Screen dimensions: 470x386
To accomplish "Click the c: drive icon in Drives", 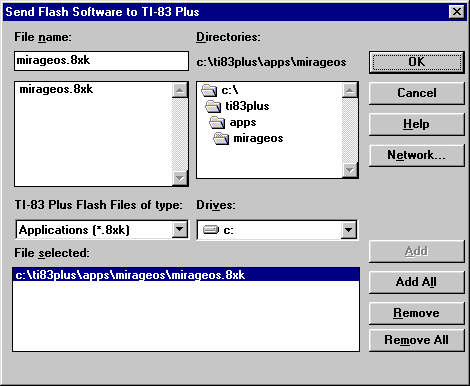I will pyautogui.click(x=211, y=230).
